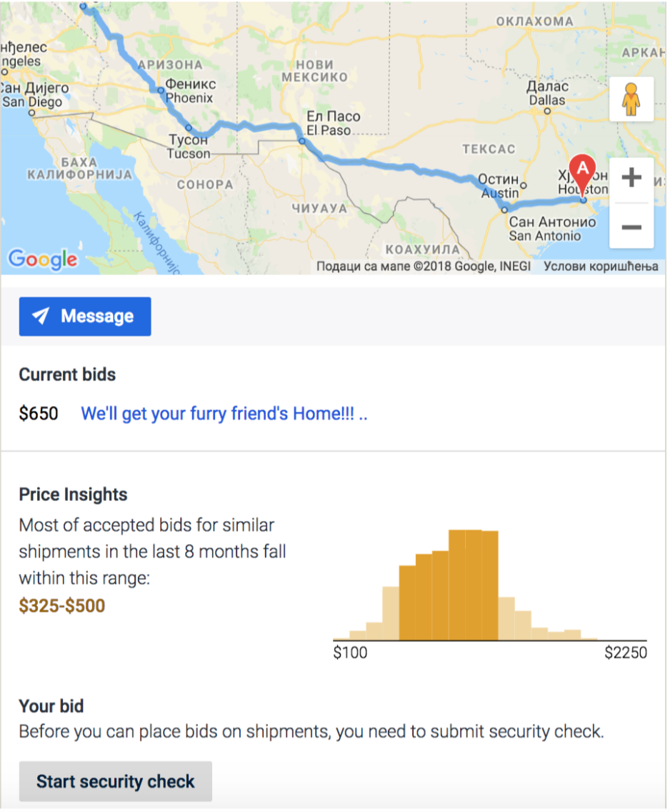Click the Phoenix waypoint on route
Screen dimensions: 670x812
(x=161, y=90)
